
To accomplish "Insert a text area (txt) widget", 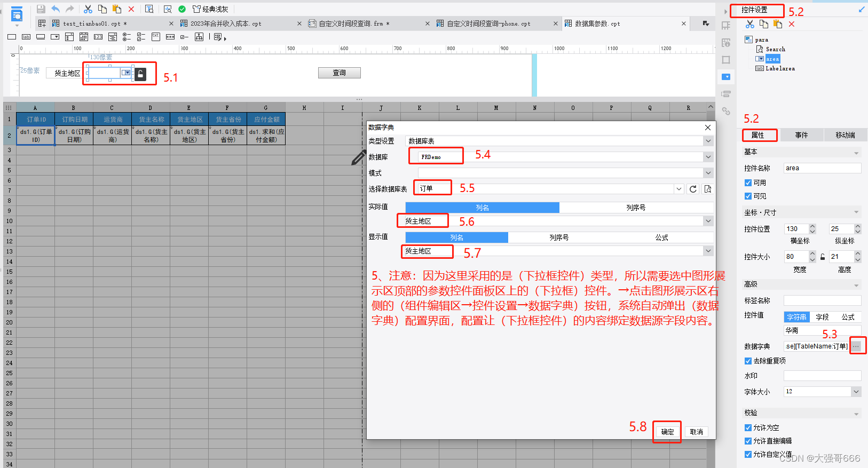I will click(x=156, y=37).
